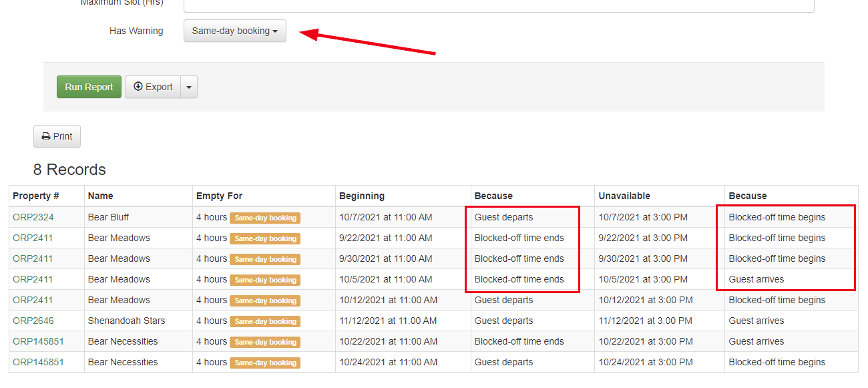
Task: Expand the Export options caret
Action: tap(189, 87)
